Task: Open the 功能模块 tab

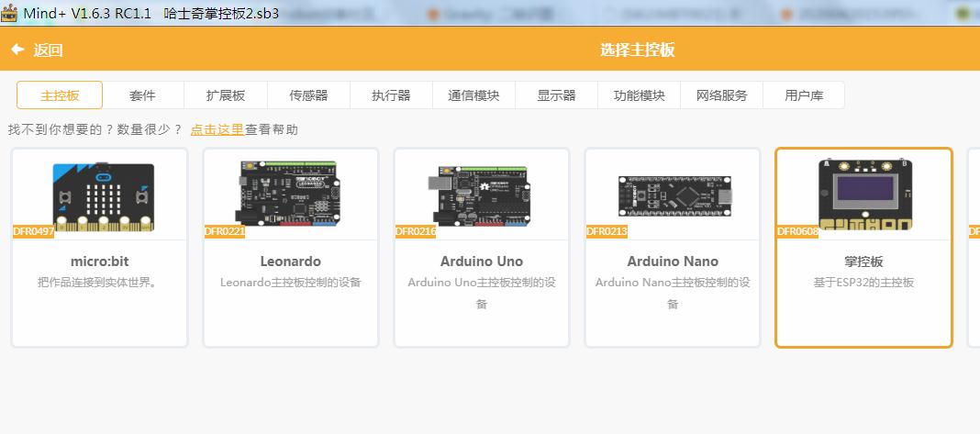Action: [639, 95]
